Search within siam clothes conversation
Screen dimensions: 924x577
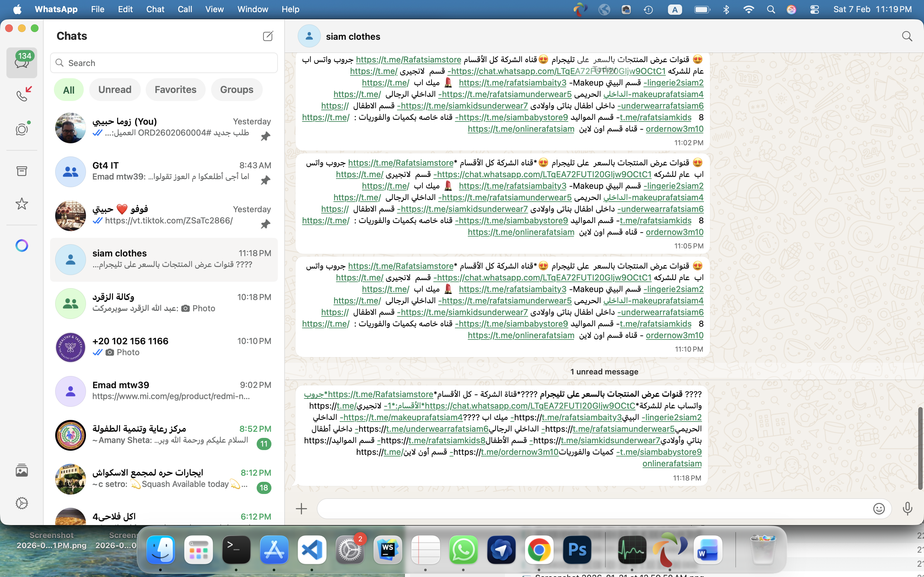pos(907,37)
